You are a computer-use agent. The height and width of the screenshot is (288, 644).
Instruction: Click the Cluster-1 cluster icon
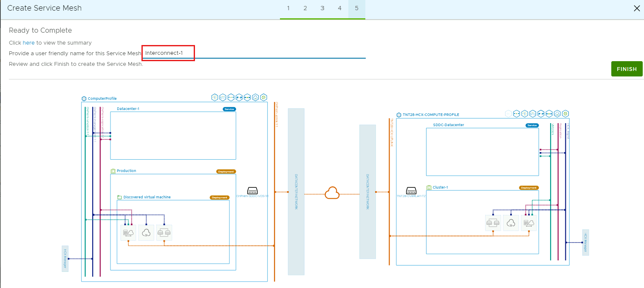coord(429,187)
